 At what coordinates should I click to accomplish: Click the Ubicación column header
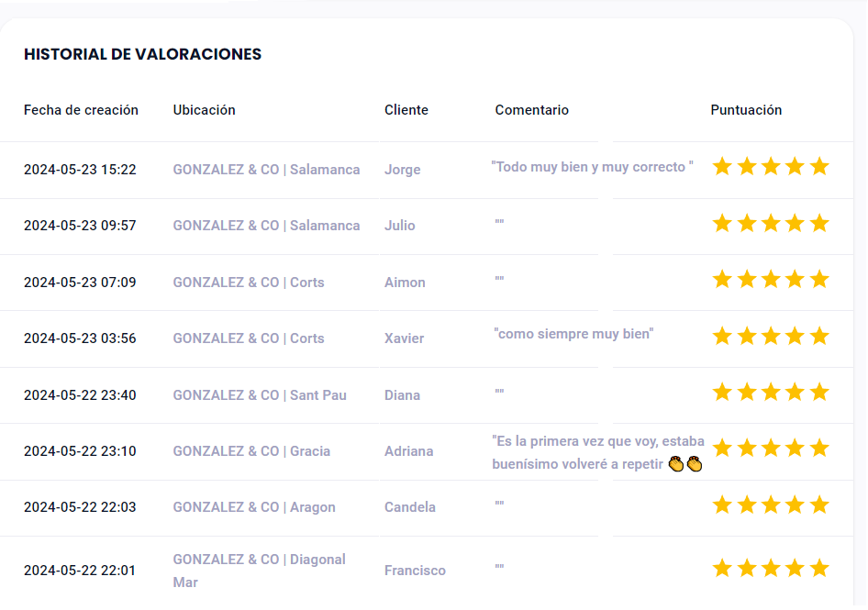[x=204, y=110]
